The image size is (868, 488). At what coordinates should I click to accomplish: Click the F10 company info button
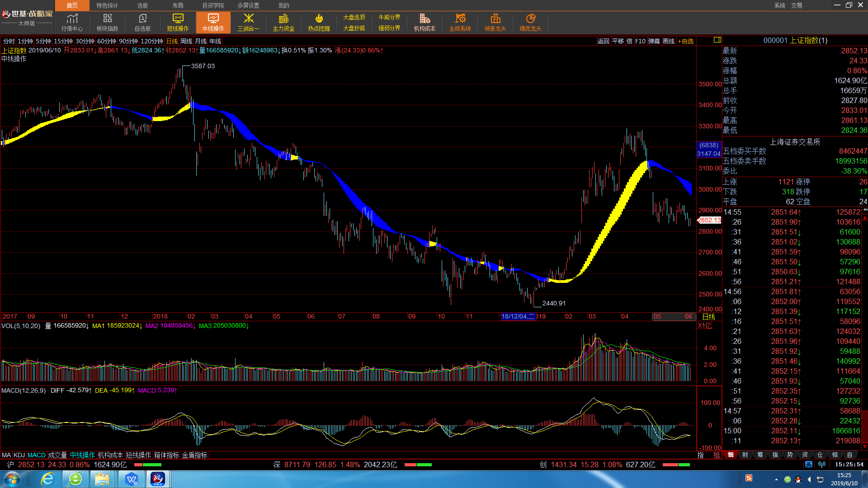[640, 41]
